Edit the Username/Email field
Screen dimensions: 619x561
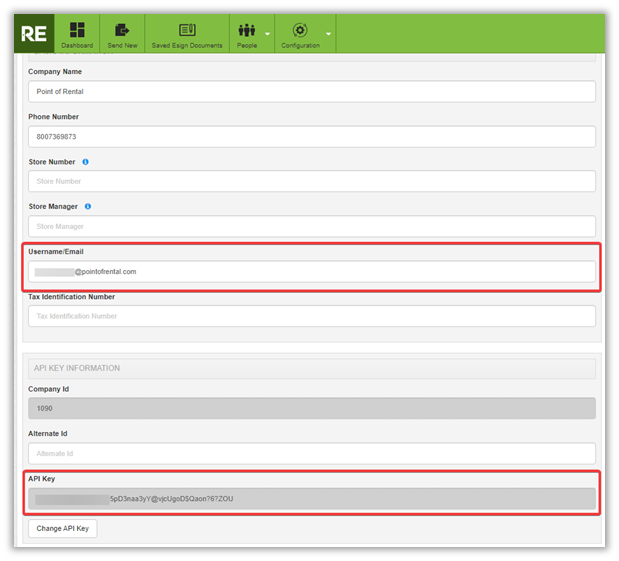tap(311, 271)
